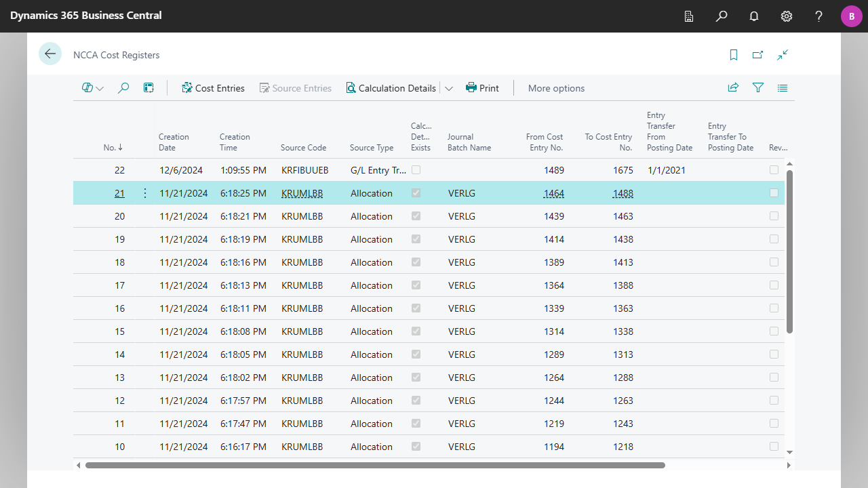Open page in new window icon
The image size is (868, 488).
758,55
